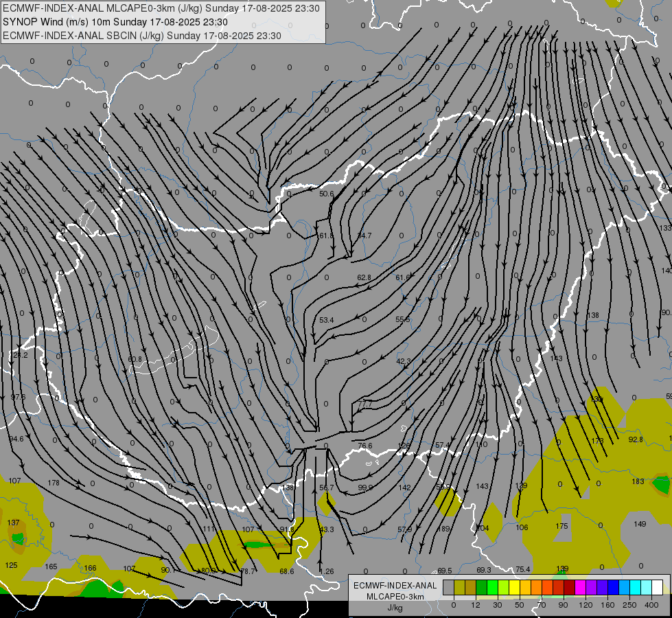Viewport: 672px width, 618px height.
Task: Click map value 28.2
Action: tap(20, 355)
